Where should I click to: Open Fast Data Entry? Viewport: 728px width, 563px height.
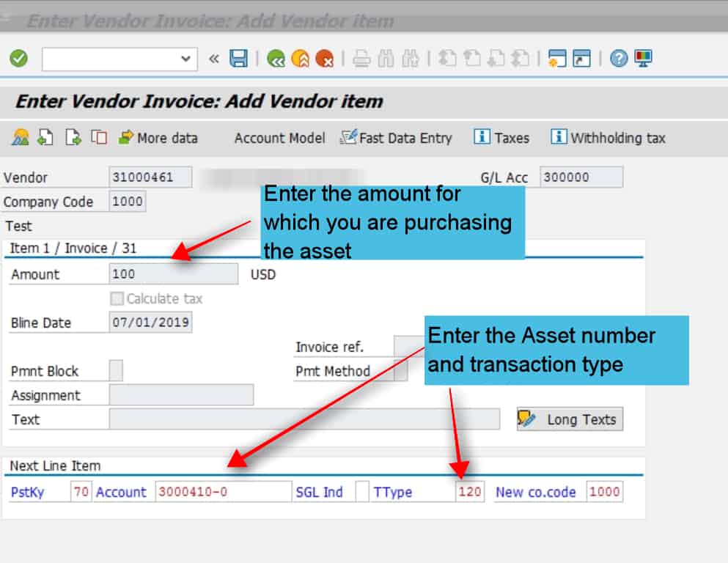tap(396, 138)
